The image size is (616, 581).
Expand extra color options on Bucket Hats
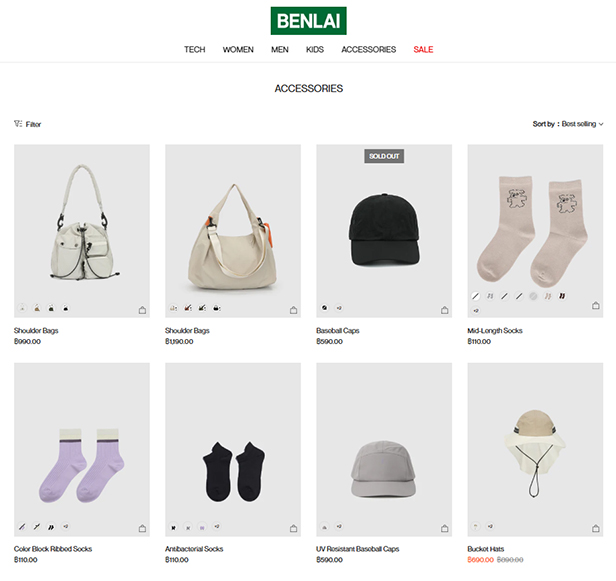[x=490, y=526]
